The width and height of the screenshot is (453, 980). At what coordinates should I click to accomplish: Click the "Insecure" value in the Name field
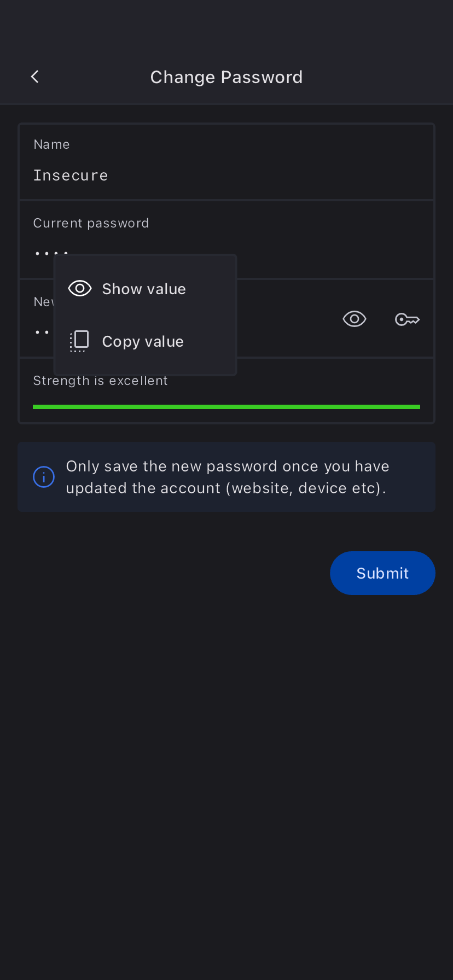tap(71, 176)
